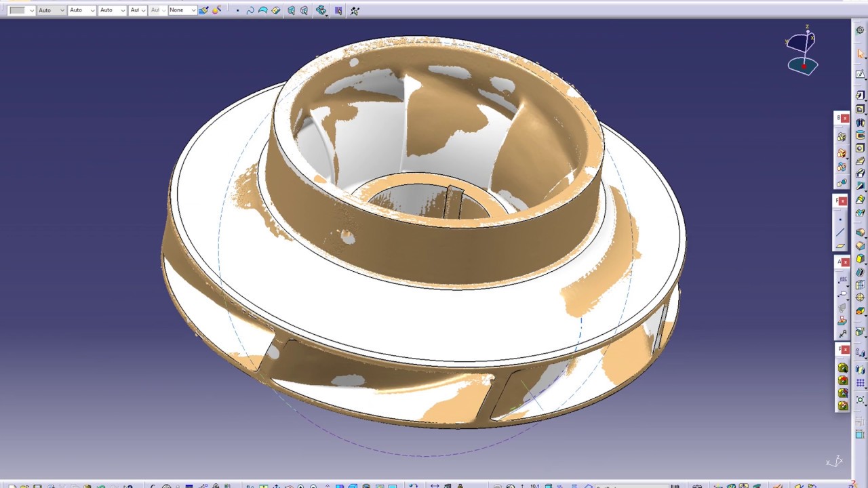This screenshot has height=488, width=868.
Task: Open the fill color combo box
Action: (22, 10)
